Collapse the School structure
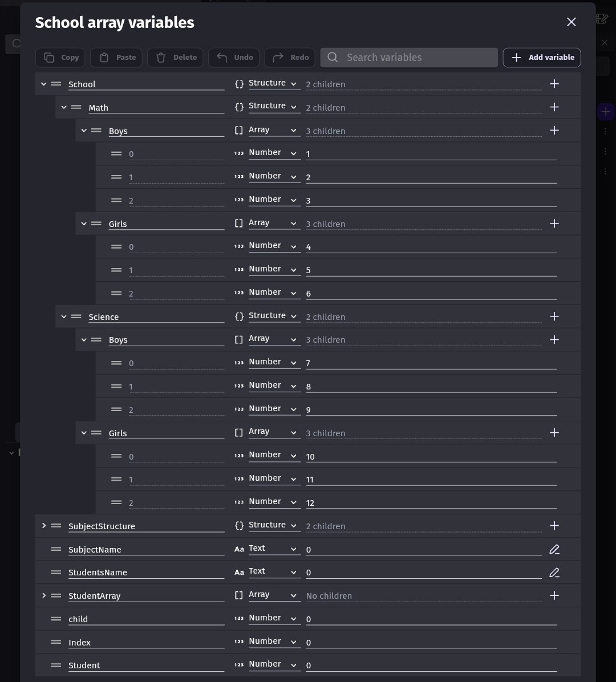 tap(43, 84)
